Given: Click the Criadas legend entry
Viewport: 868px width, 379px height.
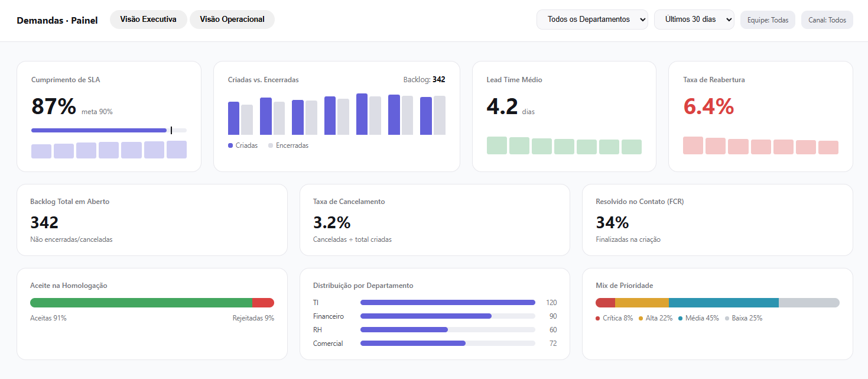Looking at the screenshot, I should click(x=243, y=145).
